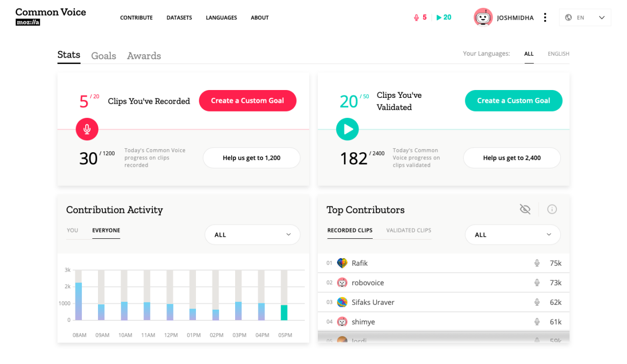Image resolution: width=627 pixels, height=364 pixels.
Task: Click the Clips You've Recorded label
Action: coord(149,101)
